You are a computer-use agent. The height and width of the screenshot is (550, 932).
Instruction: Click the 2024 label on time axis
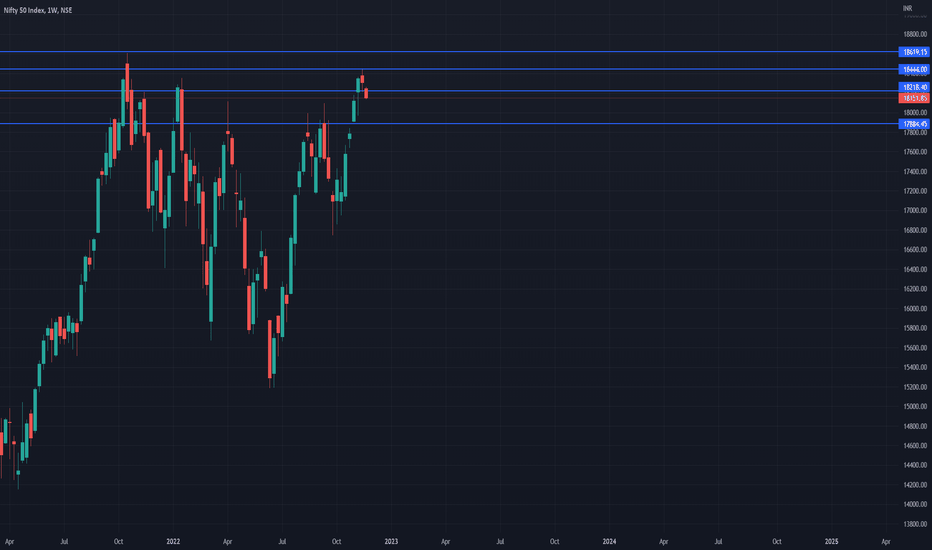click(609, 542)
